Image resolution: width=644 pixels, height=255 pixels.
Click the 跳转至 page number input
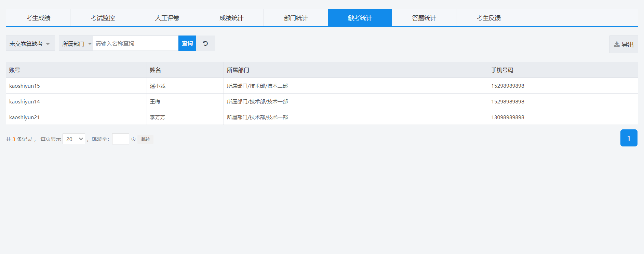point(120,139)
